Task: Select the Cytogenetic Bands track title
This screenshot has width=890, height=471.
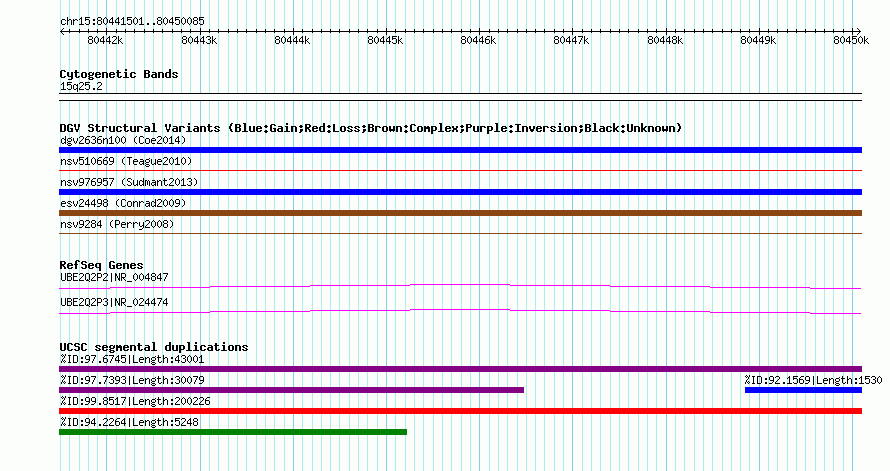Action: tap(119, 74)
